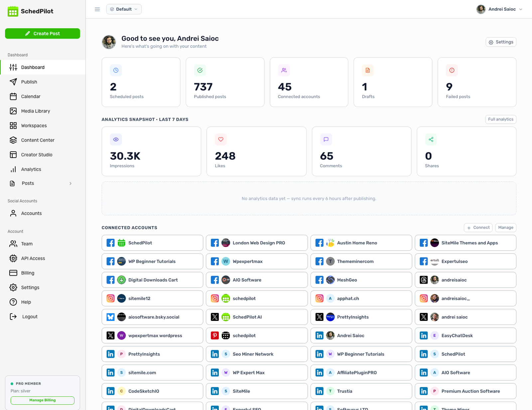The height and width of the screenshot is (410, 532).
Task: Open the schedpilot Pinterest account card
Action: 257,336
